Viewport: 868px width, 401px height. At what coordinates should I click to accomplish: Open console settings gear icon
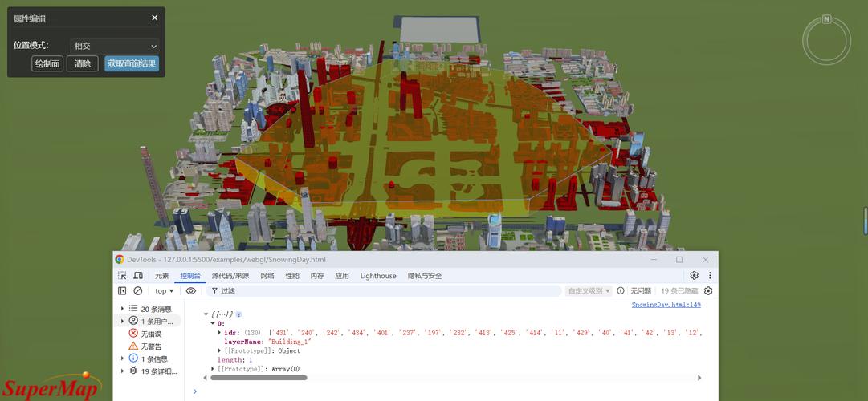[708, 291]
